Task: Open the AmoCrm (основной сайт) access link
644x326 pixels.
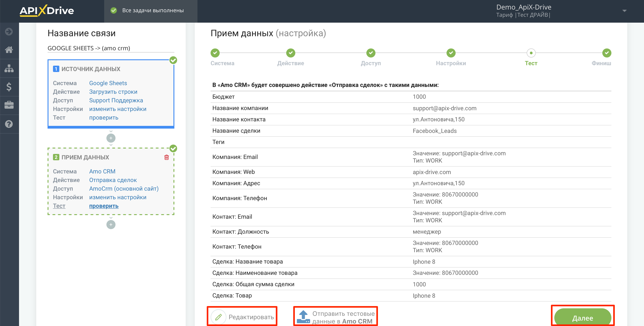Action: (x=124, y=189)
